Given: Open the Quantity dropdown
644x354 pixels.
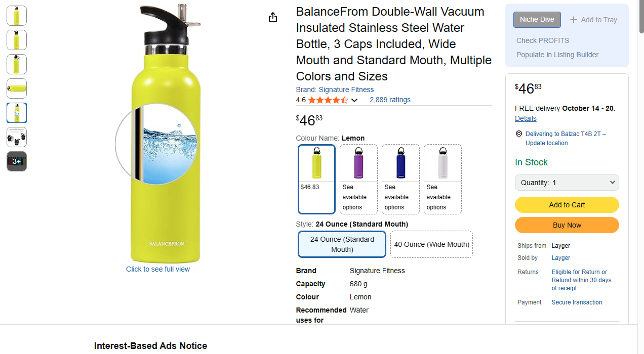Looking at the screenshot, I should point(567,183).
